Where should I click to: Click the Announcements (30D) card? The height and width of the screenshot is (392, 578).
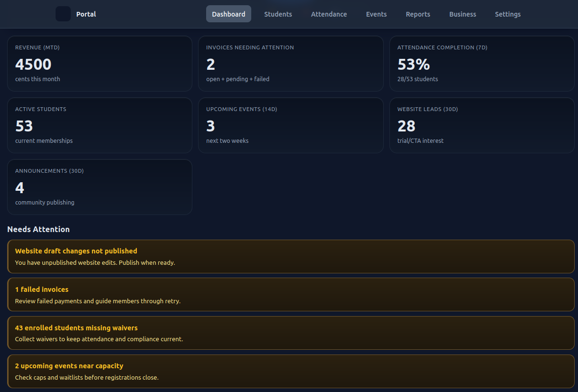[x=100, y=187]
